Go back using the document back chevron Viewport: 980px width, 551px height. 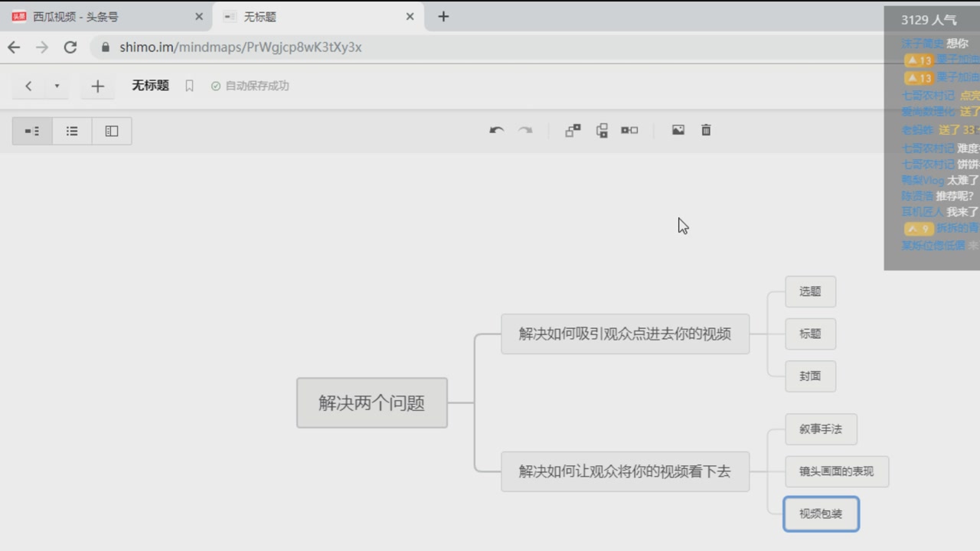pyautogui.click(x=28, y=86)
